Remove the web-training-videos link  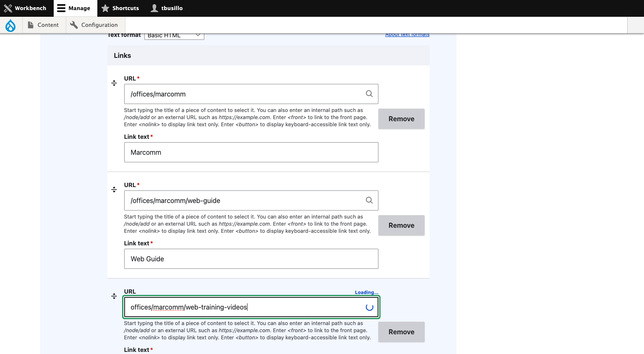402,332
